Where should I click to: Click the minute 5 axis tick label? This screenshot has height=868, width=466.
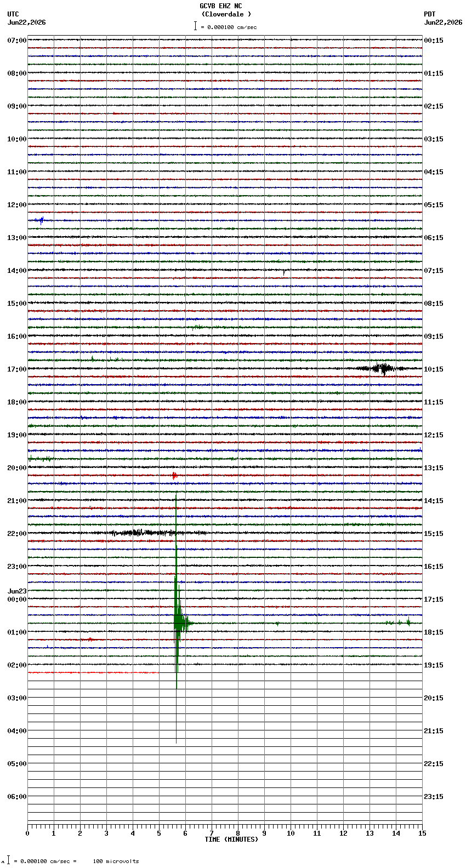[159, 833]
